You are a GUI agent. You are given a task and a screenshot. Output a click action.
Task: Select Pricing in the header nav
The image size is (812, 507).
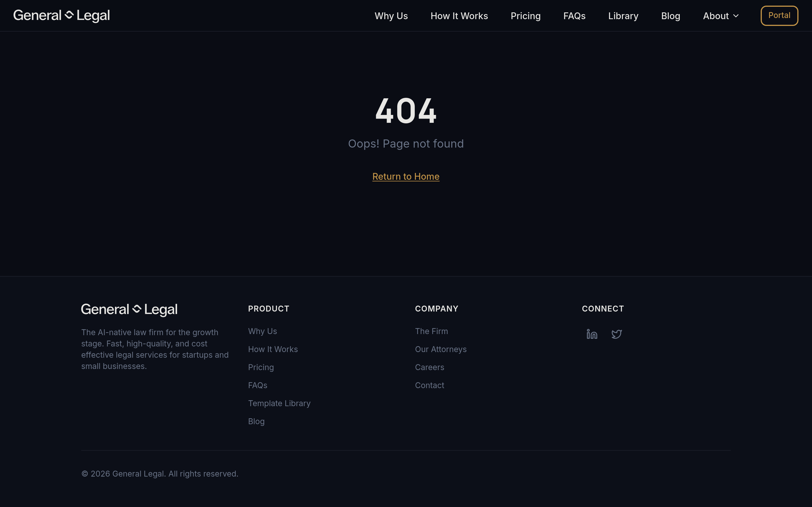point(526,16)
